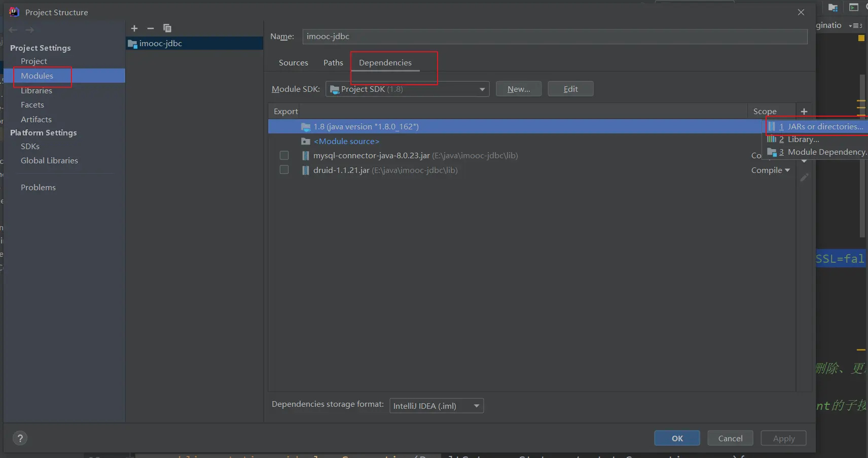Toggle export checkbox for druid-1.1.21.jar
868x458 pixels.
point(284,170)
